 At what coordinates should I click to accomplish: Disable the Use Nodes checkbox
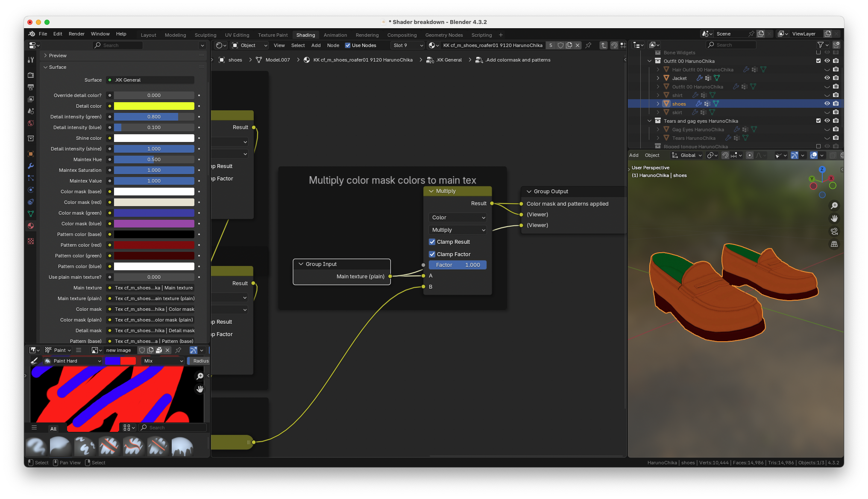[348, 45]
